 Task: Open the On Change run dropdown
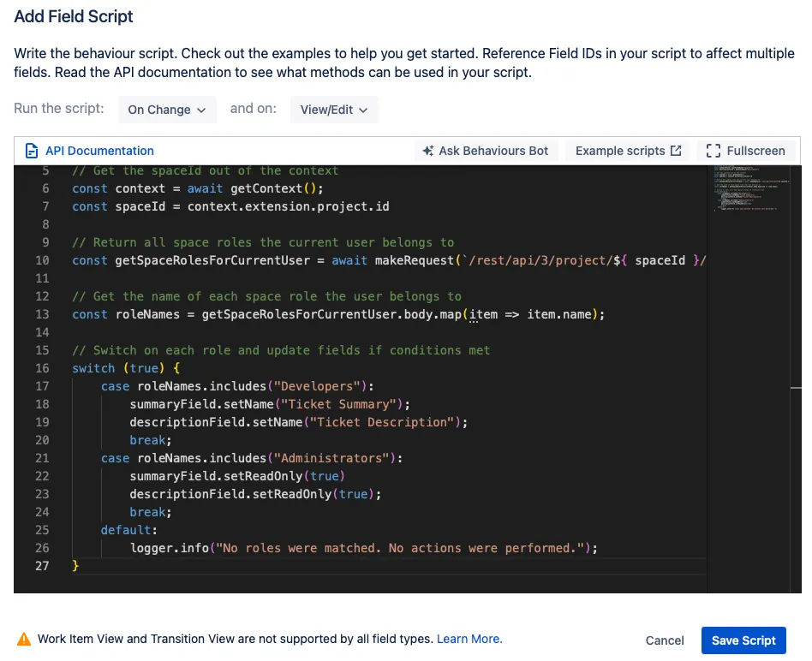[x=167, y=110]
